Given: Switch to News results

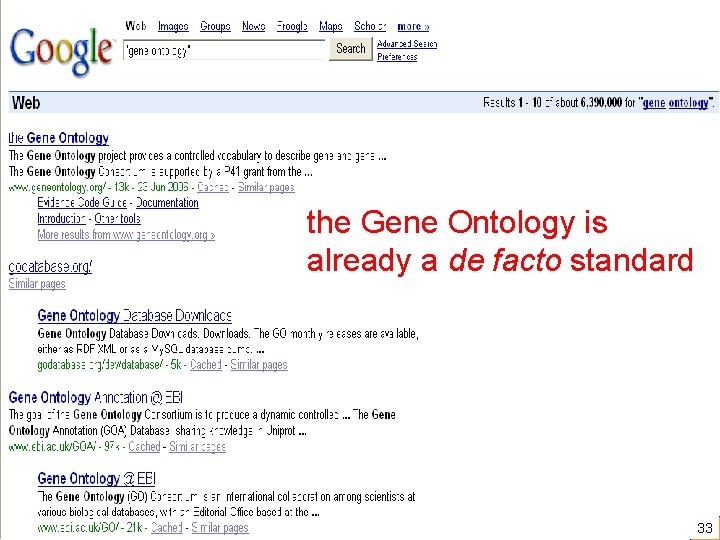Looking at the screenshot, I should tap(253, 27).
